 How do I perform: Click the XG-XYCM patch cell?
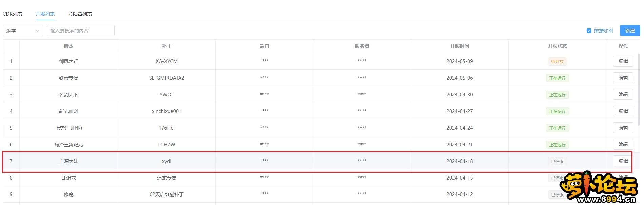[167, 61]
